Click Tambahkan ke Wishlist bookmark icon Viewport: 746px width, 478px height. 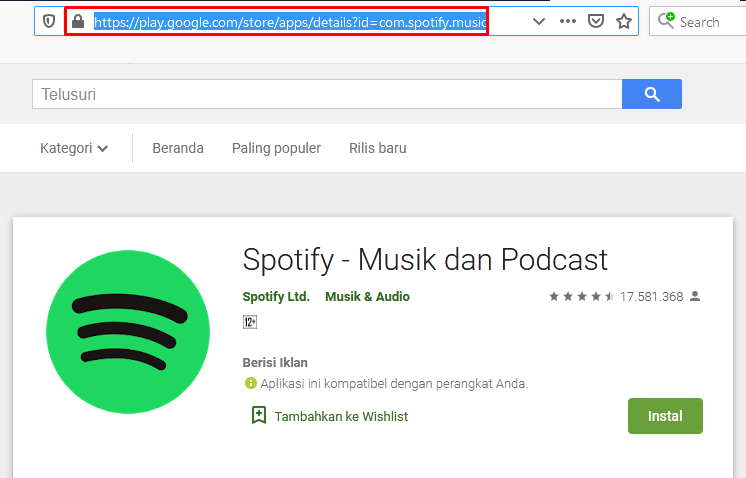tap(259, 415)
